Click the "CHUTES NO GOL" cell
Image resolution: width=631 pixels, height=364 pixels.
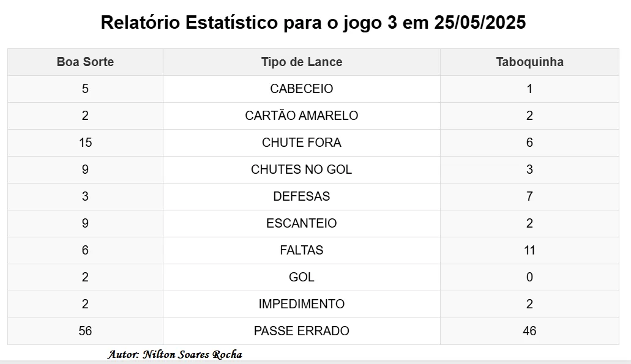pos(301,169)
